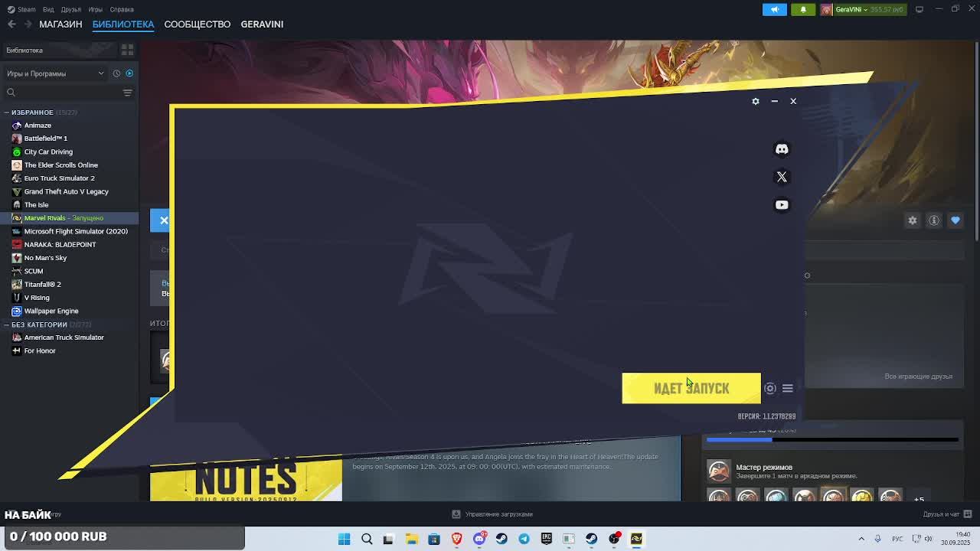The width and height of the screenshot is (980, 551).
Task: Switch library to grid view
Action: (127, 50)
